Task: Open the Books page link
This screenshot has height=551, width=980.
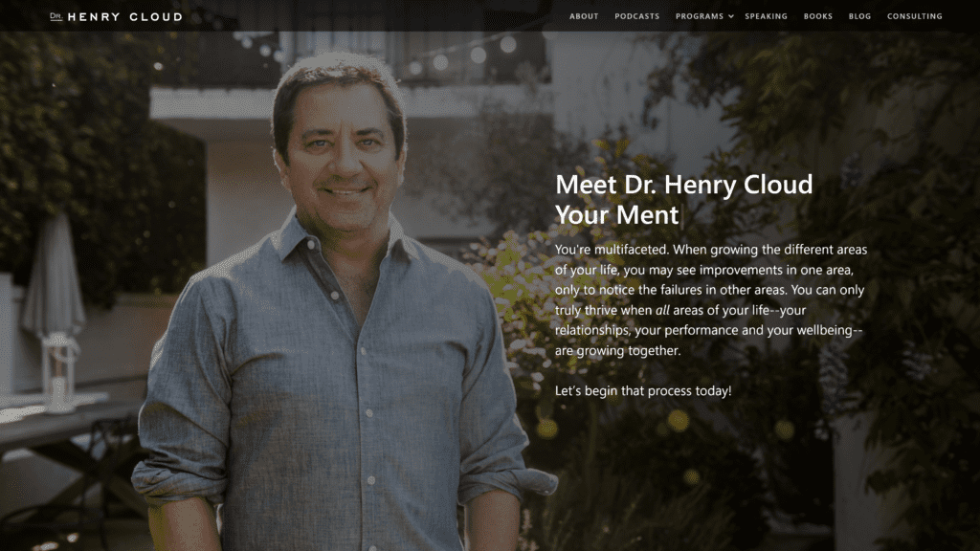Action: tap(818, 16)
